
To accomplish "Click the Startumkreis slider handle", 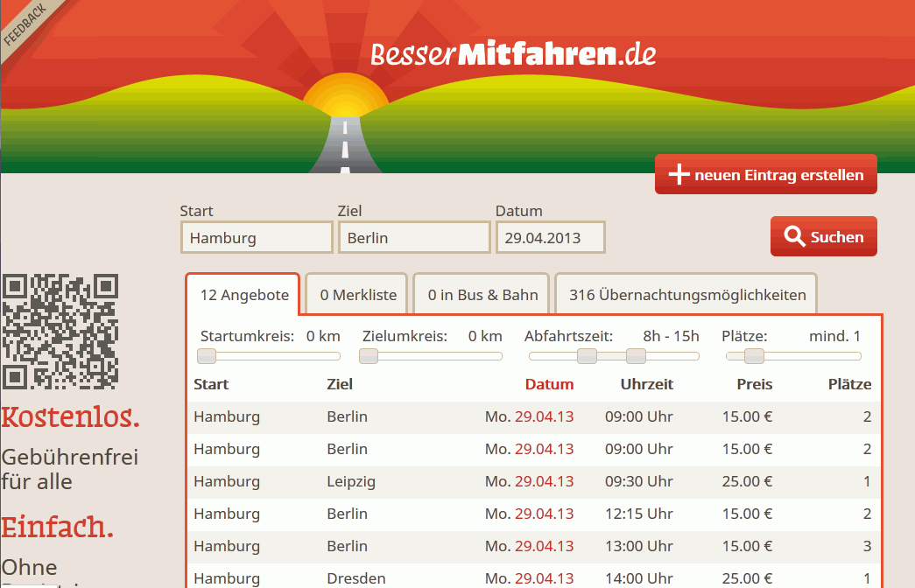I will coord(207,356).
